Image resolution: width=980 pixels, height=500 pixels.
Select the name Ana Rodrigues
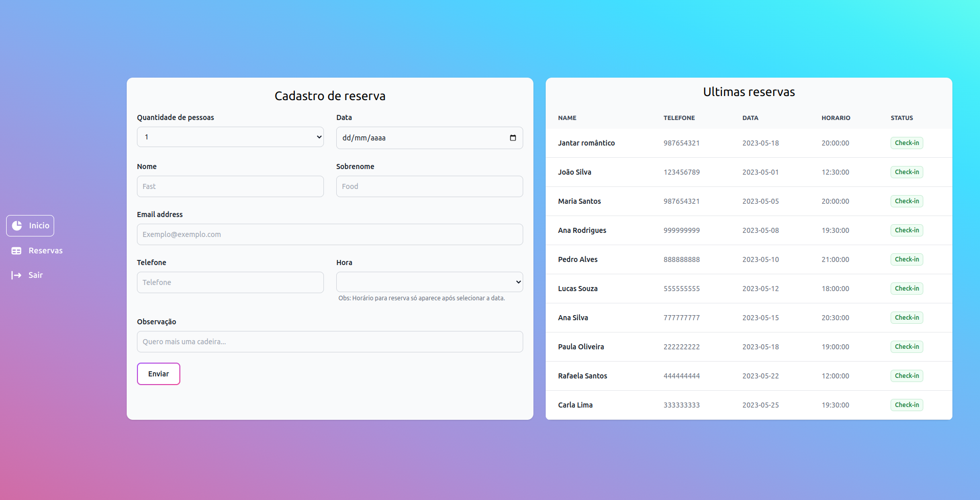click(582, 230)
